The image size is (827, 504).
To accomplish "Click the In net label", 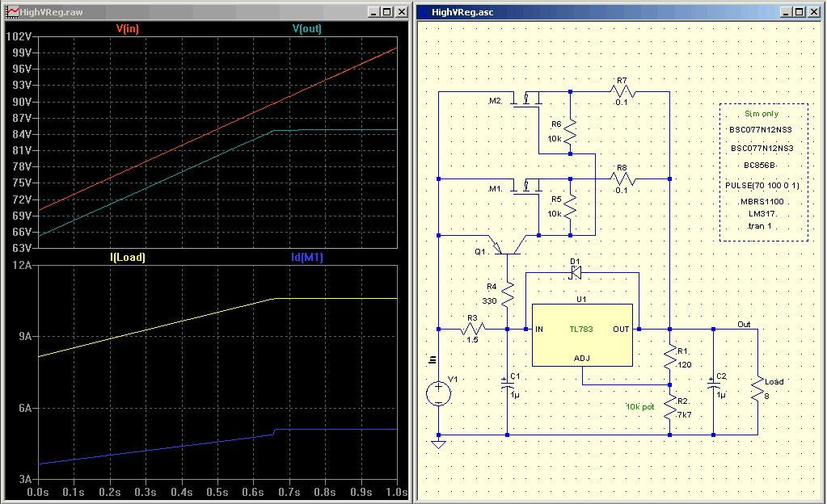I will point(432,359).
